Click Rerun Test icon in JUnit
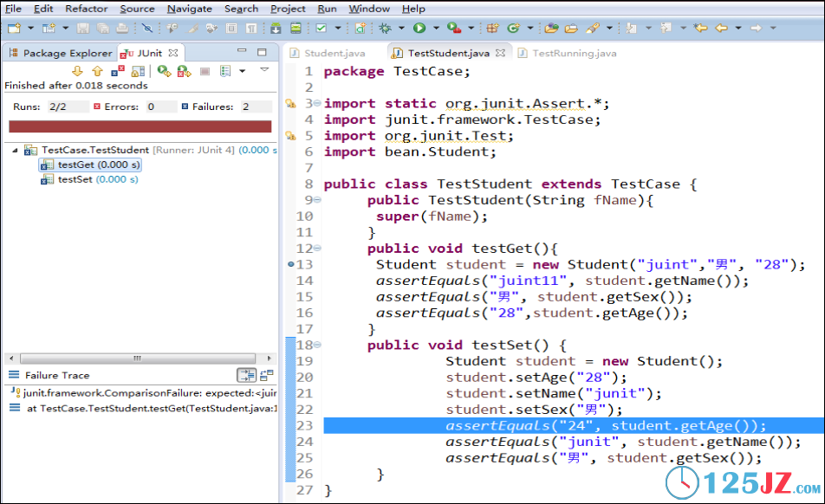This screenshot has height=504, width=825. 164,71
